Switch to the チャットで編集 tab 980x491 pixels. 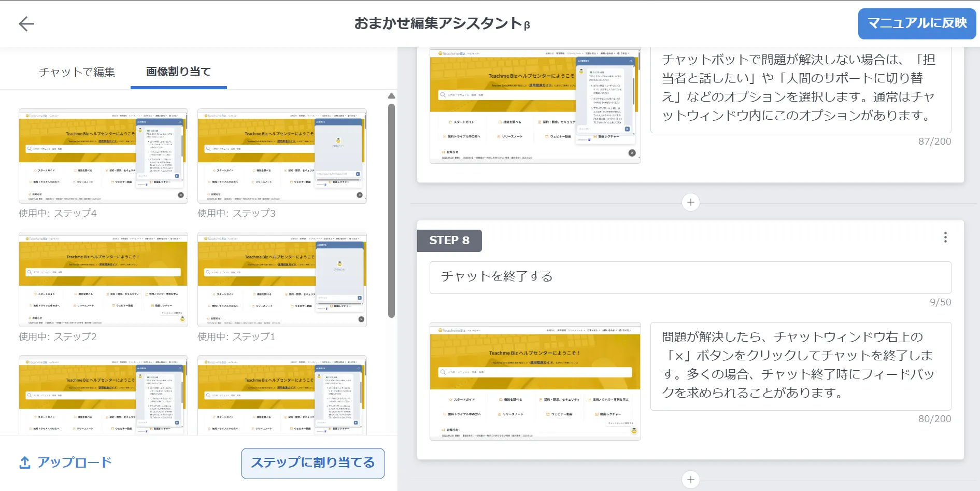click(x=77, y=72)
